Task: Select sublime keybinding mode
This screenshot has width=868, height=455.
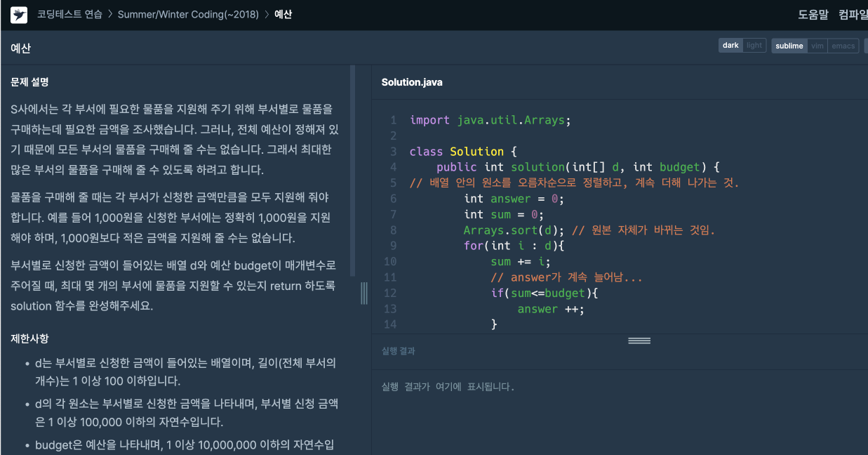Action: 789,46
